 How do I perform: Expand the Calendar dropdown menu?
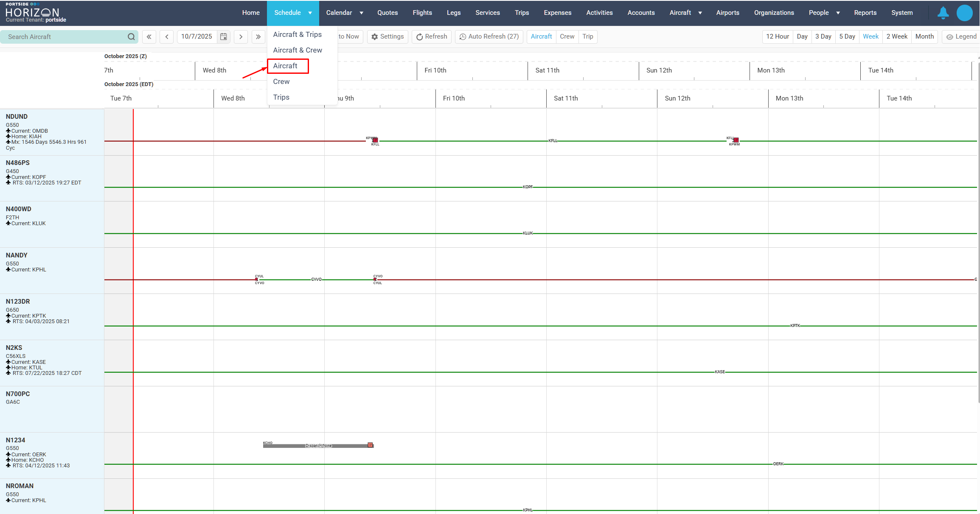(x=361, y=13)
